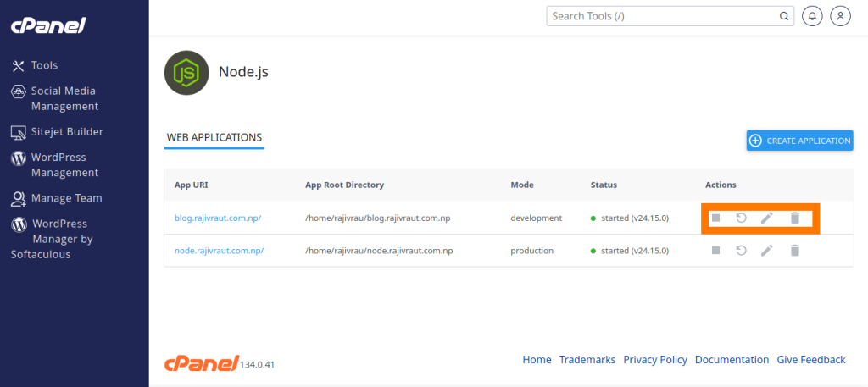This screenshot has width=868, height=387.
Task: Open Social Media Management in sidebar
Action: [53, 98]
